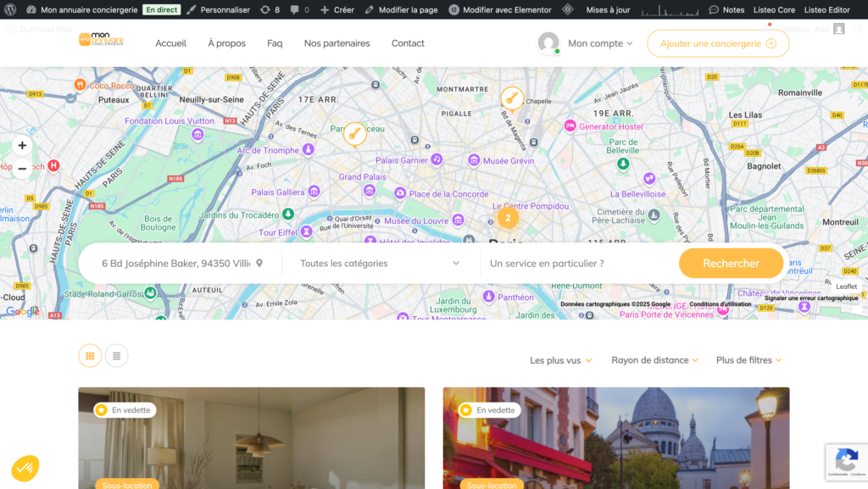Click the Coco Rocco restaurant pin
The width and height of the screenshot is (868, 489).
[81, 85]
